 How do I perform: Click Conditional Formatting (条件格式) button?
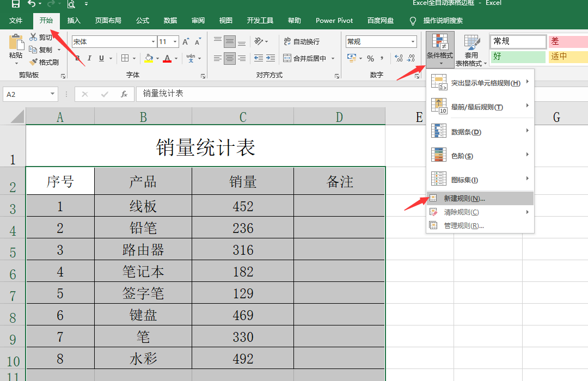(x=440, y=50)
